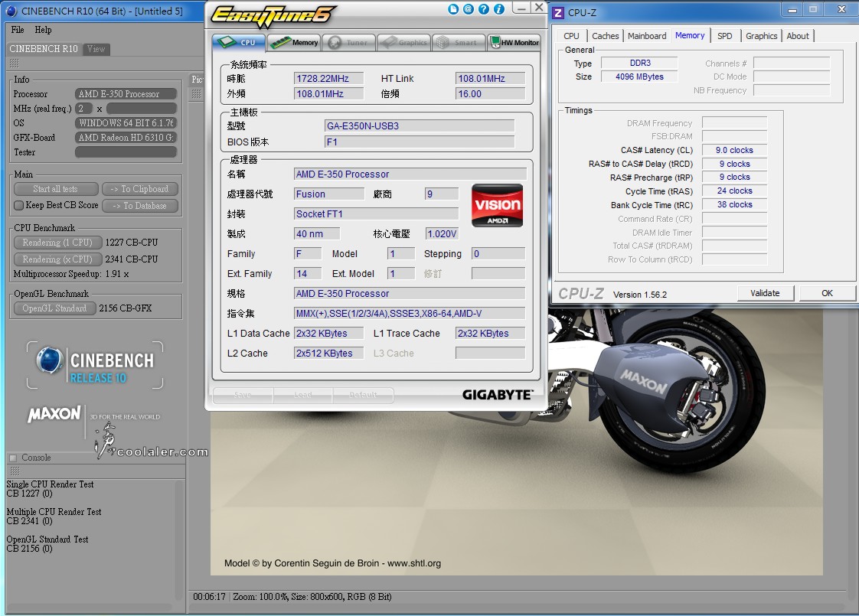The width and height of the screenshot is (859, 616).
Task: Click the To Database button
Action: (x=139, y=206)
